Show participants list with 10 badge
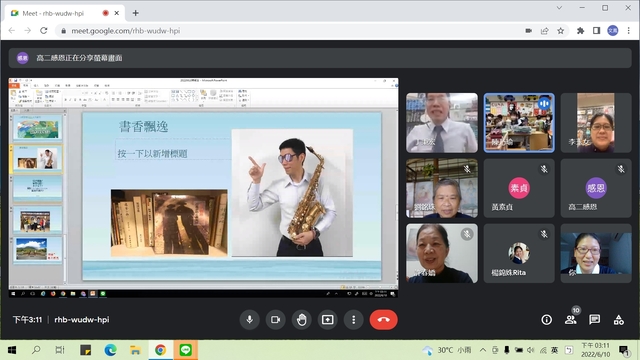 pyautogui.click(x=571, y=320)
